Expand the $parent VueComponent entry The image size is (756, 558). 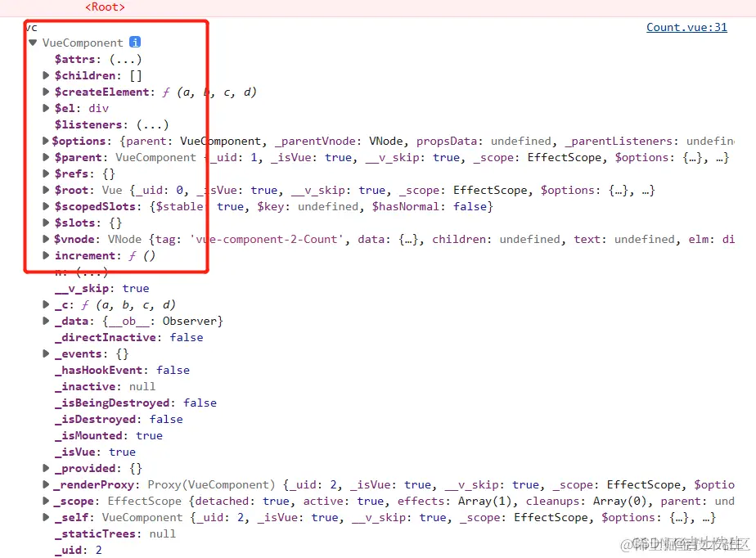(x=46, y=157)
